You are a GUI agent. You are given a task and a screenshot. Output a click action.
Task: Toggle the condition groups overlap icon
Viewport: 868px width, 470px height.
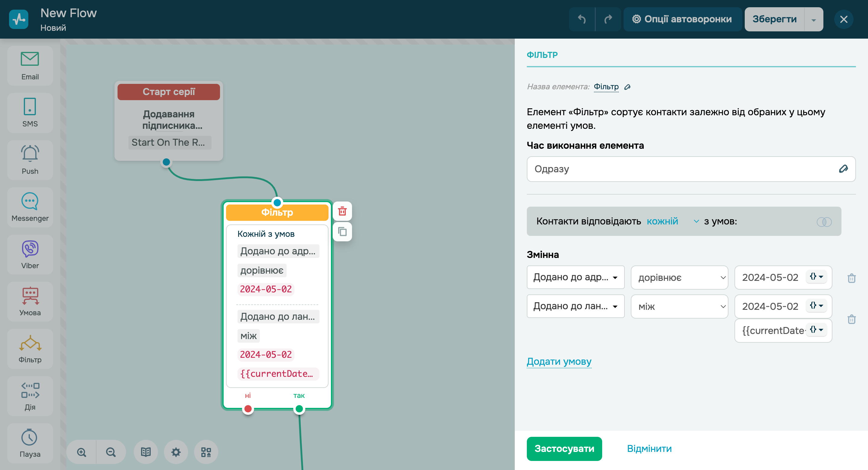[824, 221]
